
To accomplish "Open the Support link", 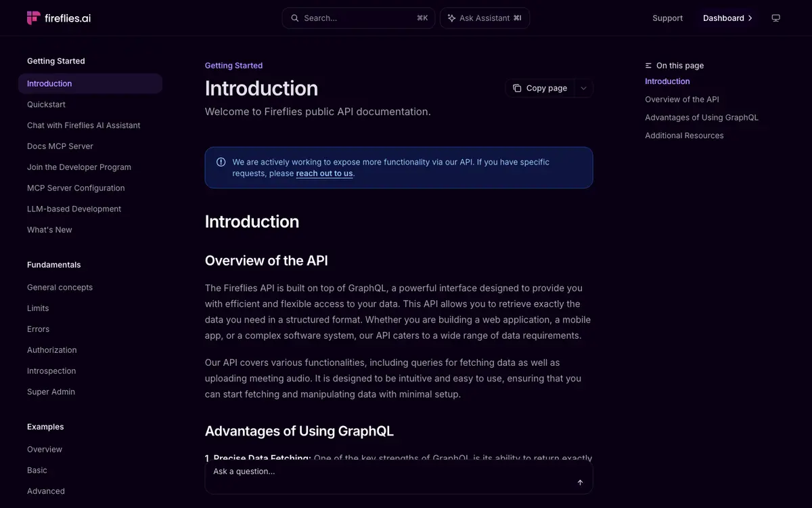I will [x=667, y=18].
